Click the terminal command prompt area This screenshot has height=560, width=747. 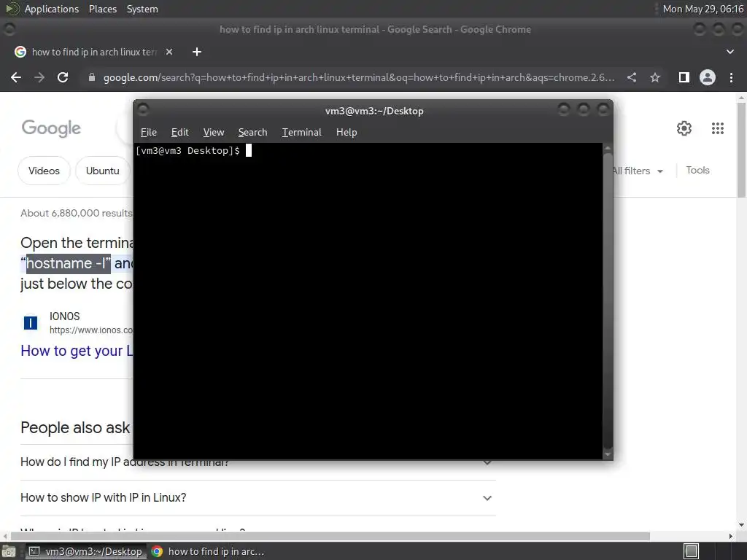tap(368, 301)
